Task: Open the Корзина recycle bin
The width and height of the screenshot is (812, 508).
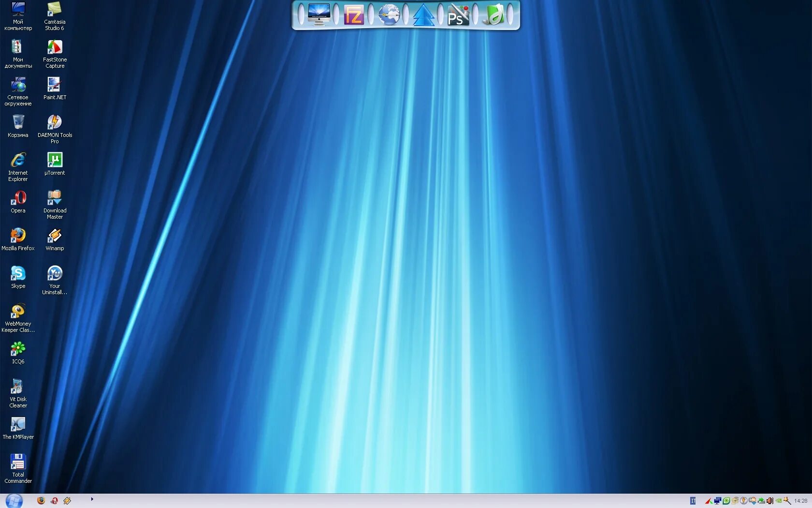Action: tap(18, 126)
